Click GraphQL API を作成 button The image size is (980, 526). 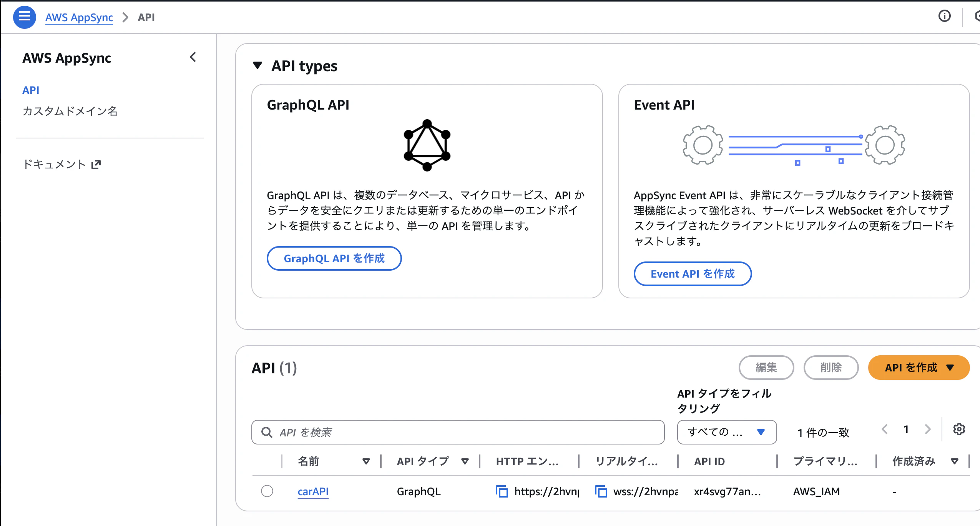pyautogui.click(x=334, y=258)
